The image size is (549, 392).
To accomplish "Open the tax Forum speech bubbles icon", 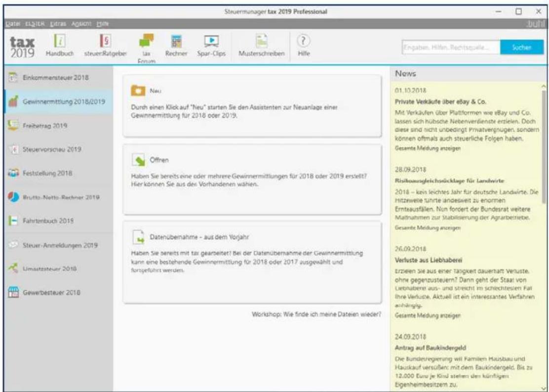I will 146,40.
